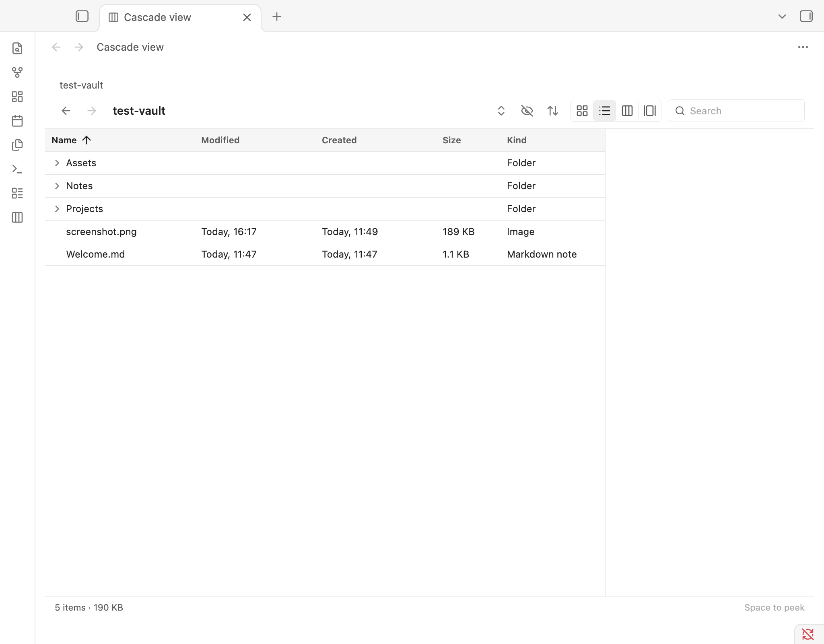Open a new tab with plus icon
Screen dimensions: 824x644
point(277,17)
